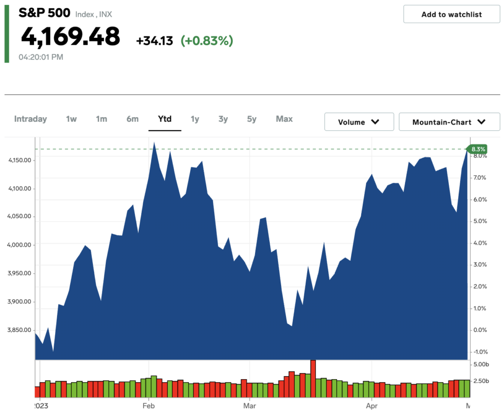Image resolution: width=504 pixels, height=420 pixels.
Task: Click the 2.0% percent axis label
Action: tap(480, 287)
